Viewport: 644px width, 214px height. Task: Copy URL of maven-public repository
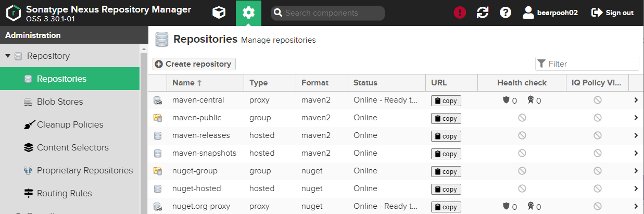(446, 119)
